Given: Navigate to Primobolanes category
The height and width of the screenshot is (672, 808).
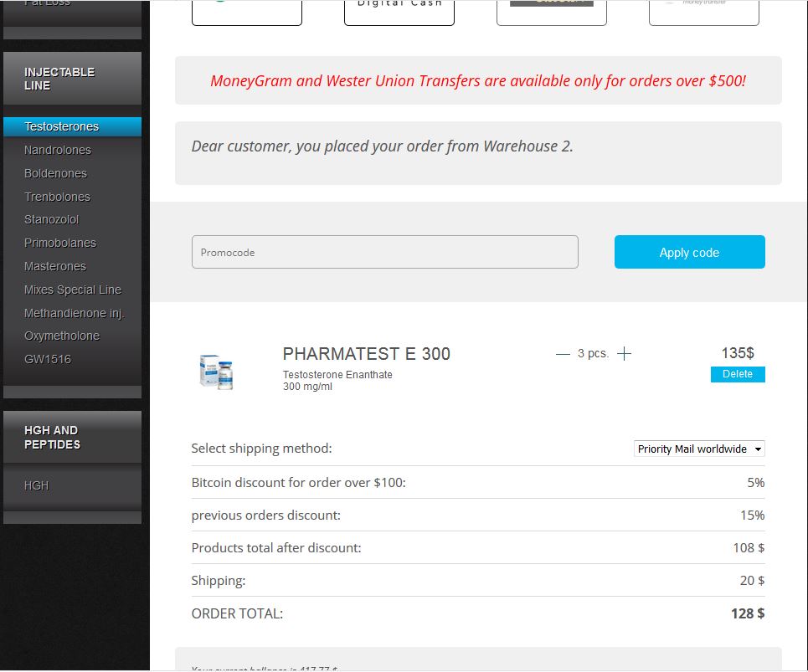Looking at the screenshot, I should pyautogui.click(x=60, y=244).
